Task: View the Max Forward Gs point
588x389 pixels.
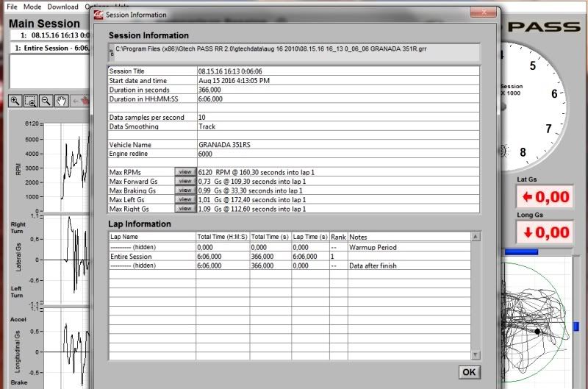Action: click(185, 181)
